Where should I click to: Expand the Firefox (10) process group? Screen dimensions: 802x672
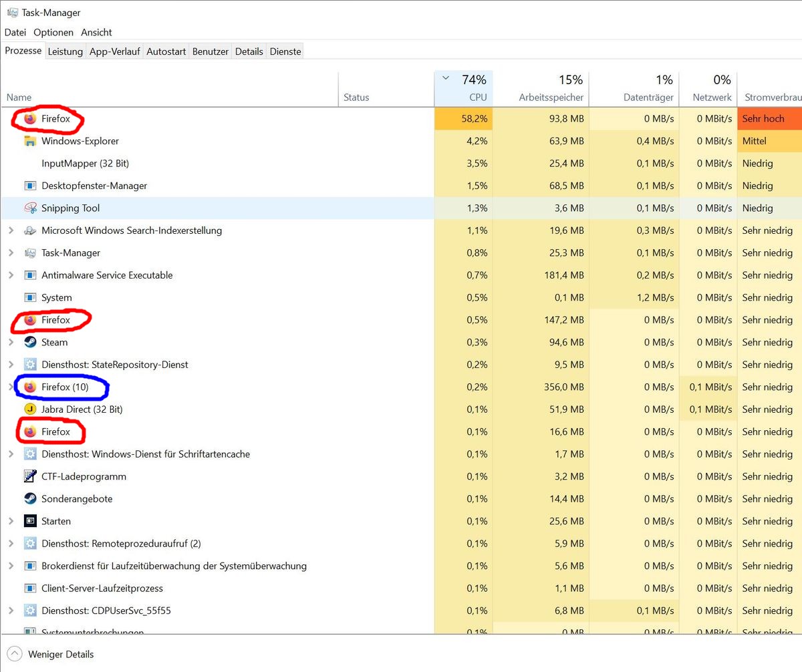click(11, 387)
